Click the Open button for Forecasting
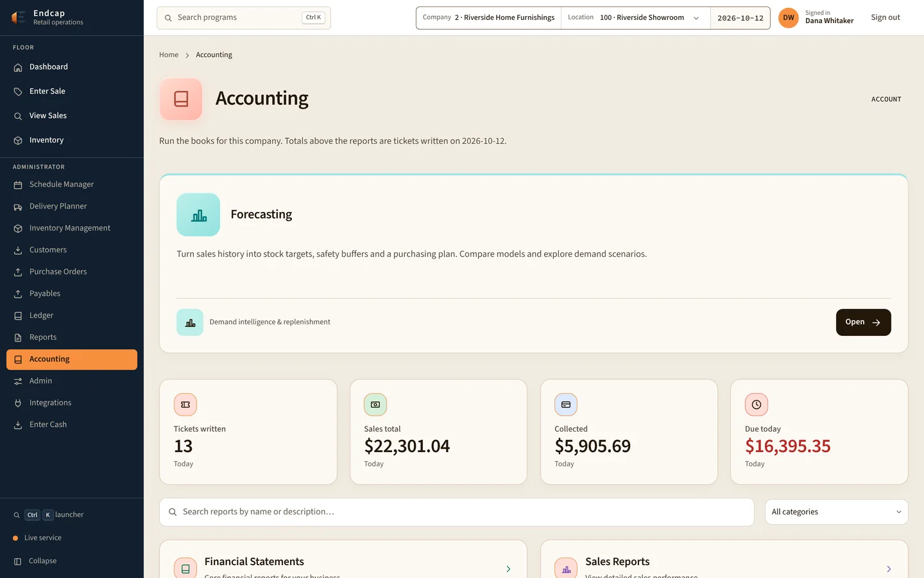The width and height of the screenshot is (924, 578). pyautogui.click(x=863, y=322)
